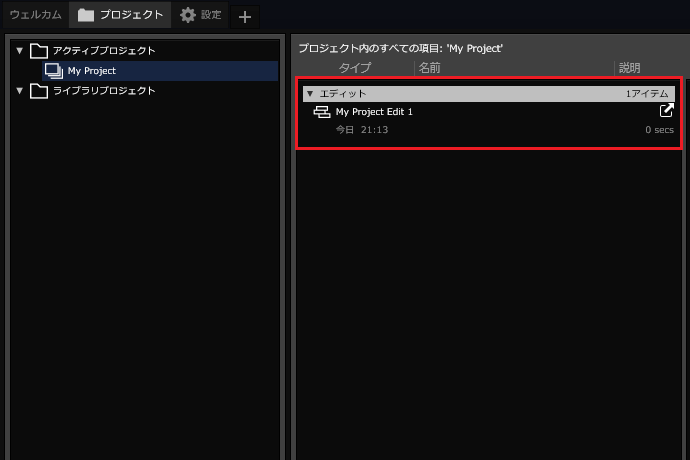The width and height of the screenshot is (690, 460).
Task: Select the My Project Edit 1 name
Action: pos(374,112)
